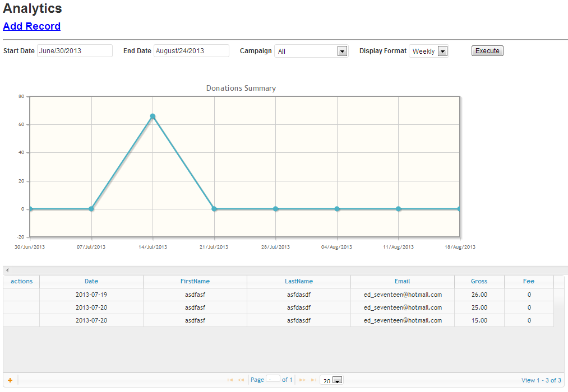The height and width of the screenshot is (392, 568).
Task: Open the Add Record link
Action: tap(31, 26)
